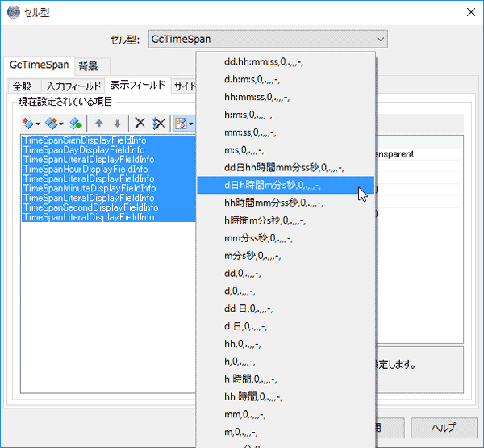Choose dd,0,.,,,-, format

coord(286,273)
